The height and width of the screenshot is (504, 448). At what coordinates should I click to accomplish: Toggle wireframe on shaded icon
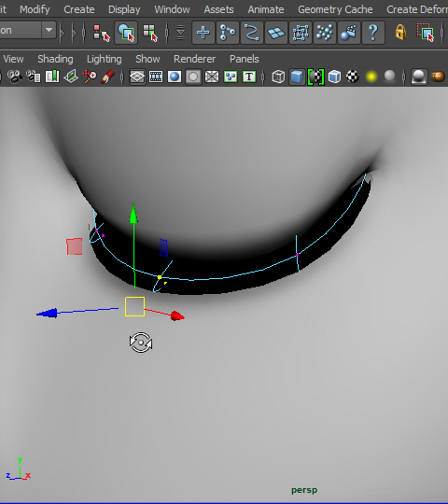click(x=334, y=77)
